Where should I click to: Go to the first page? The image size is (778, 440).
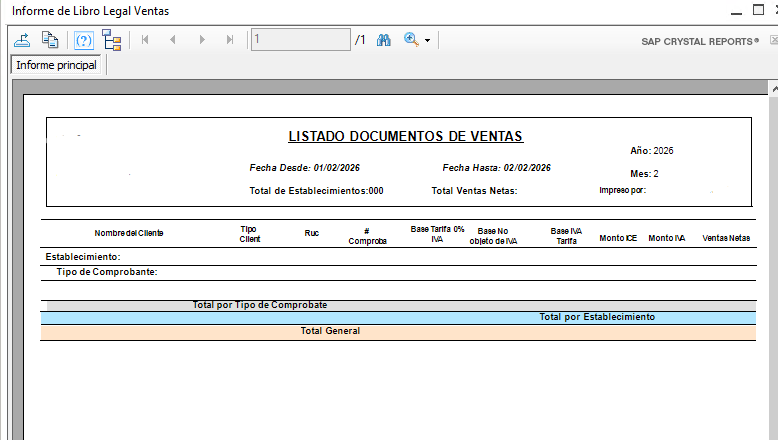(x=145, y=40)
